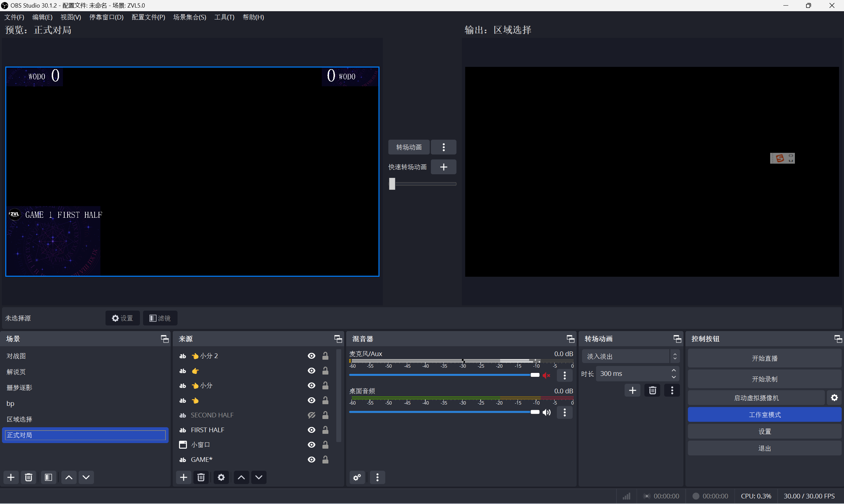The width and height of the screenshot is (844, 504).
Task: Open scene filters icon in scenes toolbar
Action: pos(48,477)
